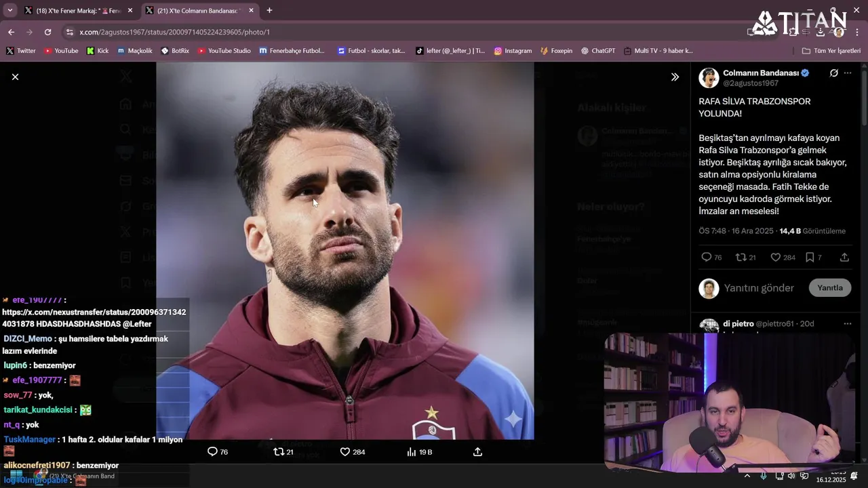This screenshot has height=488, width=868.
Task: Open the Futbol - skorlar bookmark
Action: coord(371,51)
